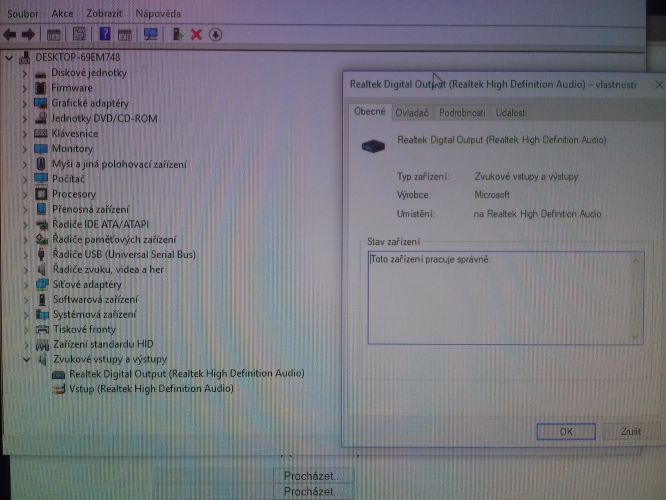Select the Počítač tree item
This screenshot has width=666, height=500.
tap(68, 179)
